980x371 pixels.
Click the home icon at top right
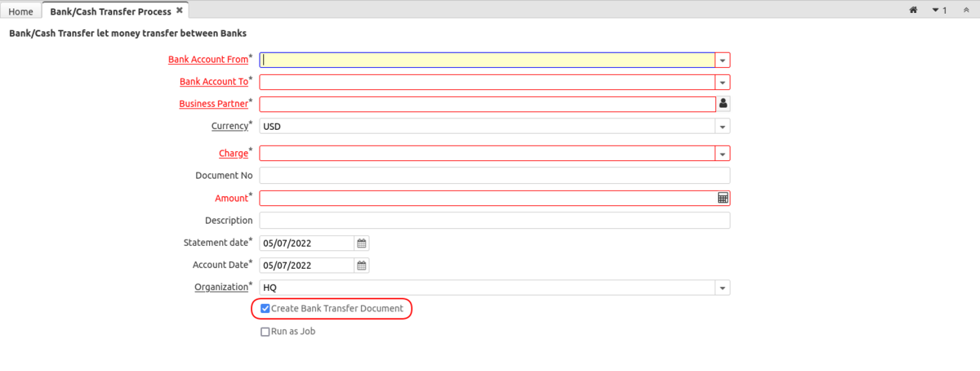pyautogui.click(x=914, y=11)
